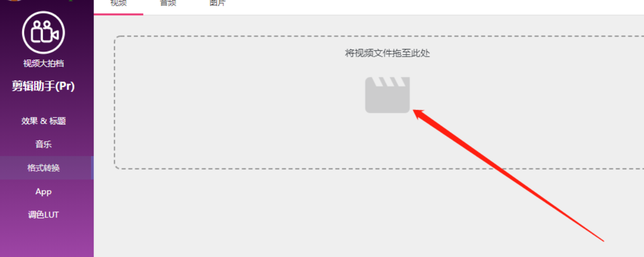
Task: Switch to the 图片 tab
Action: [217, 4]
